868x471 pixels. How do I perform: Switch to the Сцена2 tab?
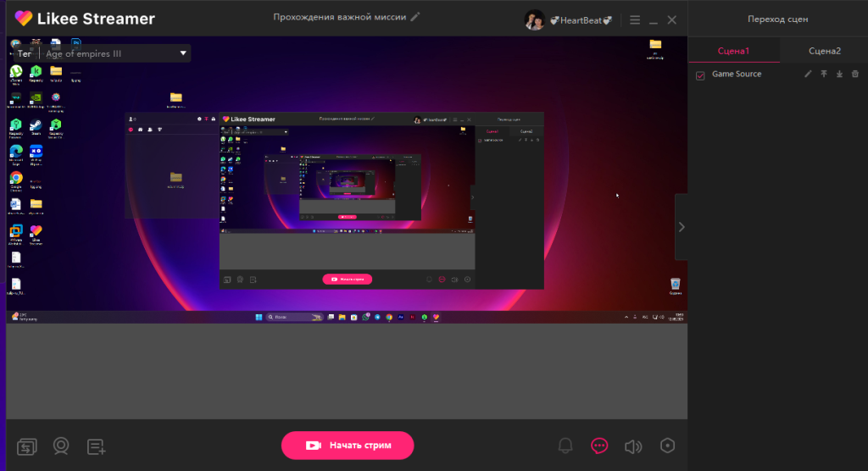[824, 51]
